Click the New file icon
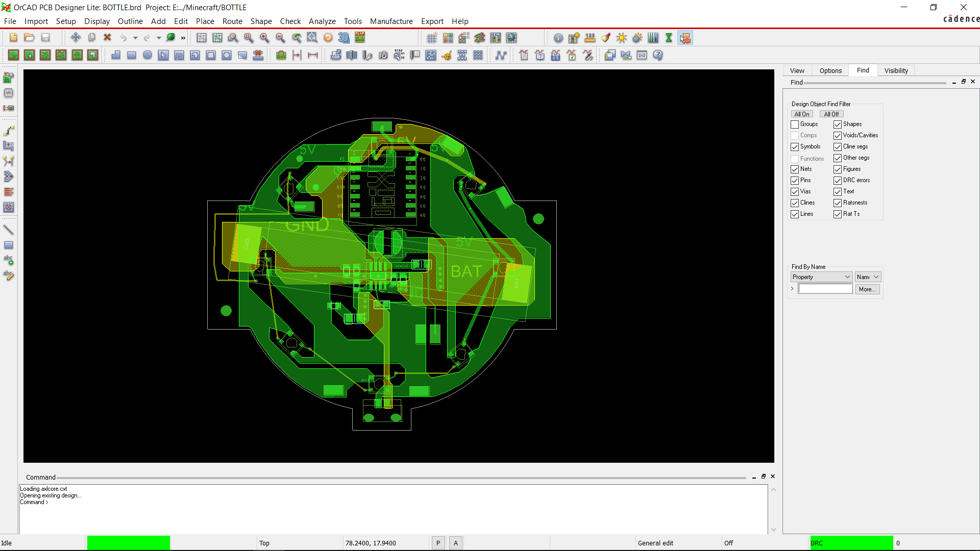980x551 pixels. (x=13, y=37)
